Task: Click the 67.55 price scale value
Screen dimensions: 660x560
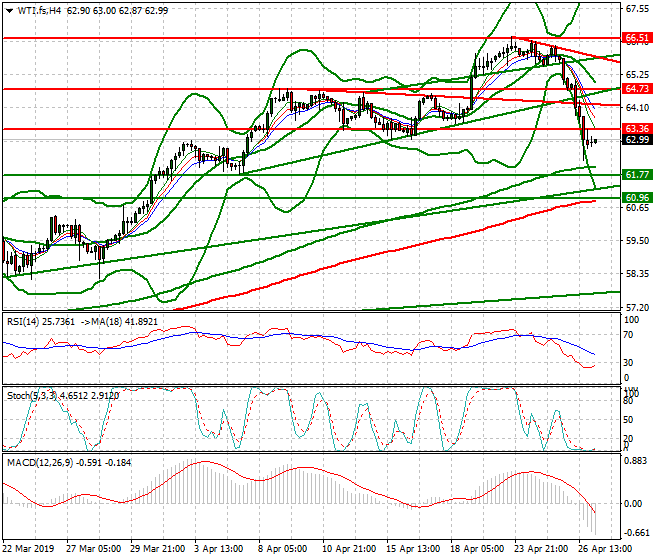Action: tap(637, 9)
